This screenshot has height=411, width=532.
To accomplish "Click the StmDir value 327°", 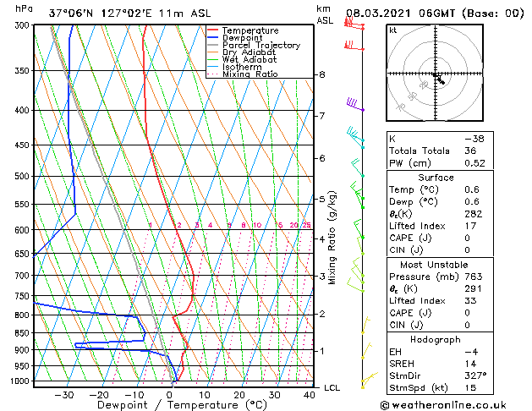I will click(475, 375).
